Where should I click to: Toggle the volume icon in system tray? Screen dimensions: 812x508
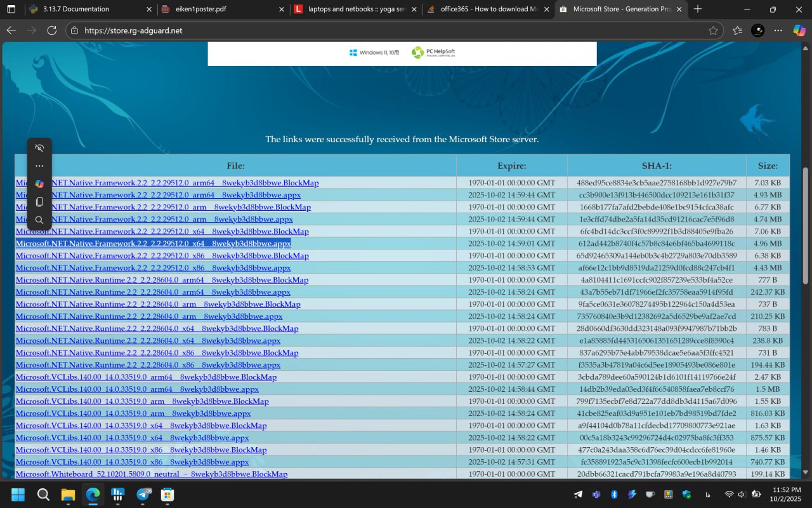click(x=742, y=495)
